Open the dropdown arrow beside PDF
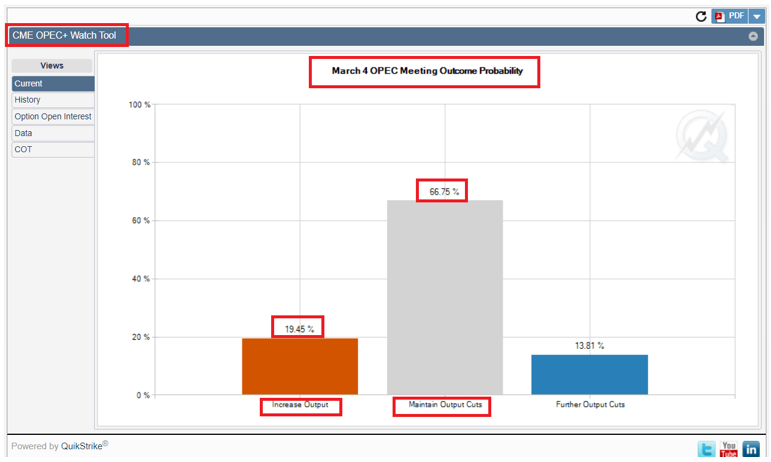Image resolution: width=771 pixels, height=462 pixels. tap(757, 16)
